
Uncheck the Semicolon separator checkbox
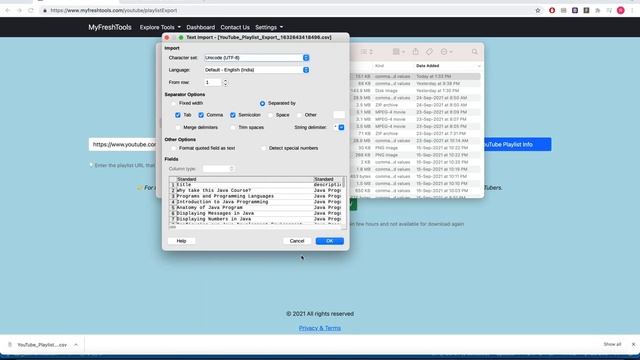point(233,115)
